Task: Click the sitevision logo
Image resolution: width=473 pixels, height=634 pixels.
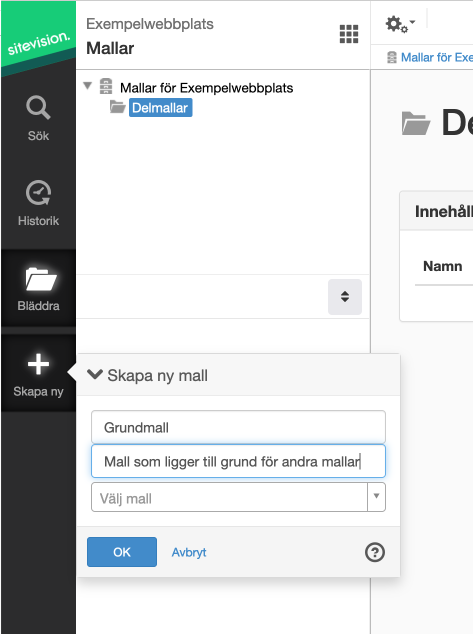Action: click(x=38, y=38)
